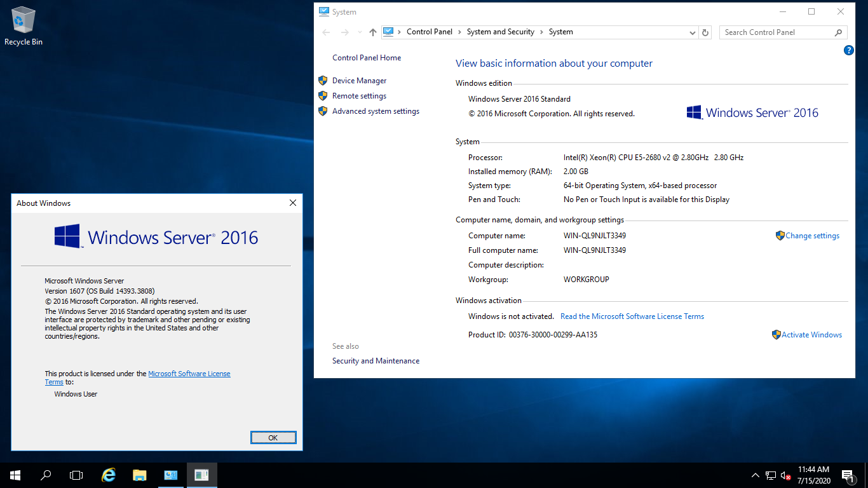Click the computer icon in address bar
The width and height of the screenshot is (868, 488).
389,32
